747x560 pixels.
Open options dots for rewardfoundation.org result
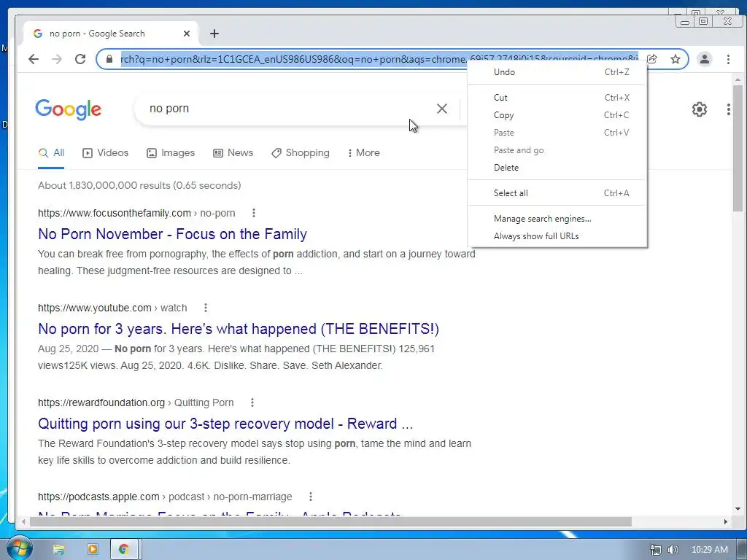coord(252,402)
